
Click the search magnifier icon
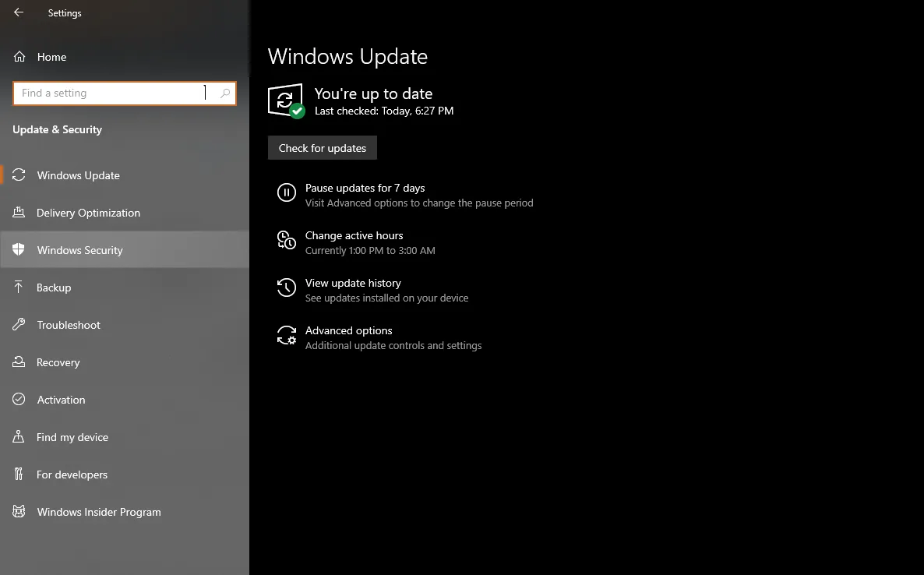pos(225,93)
